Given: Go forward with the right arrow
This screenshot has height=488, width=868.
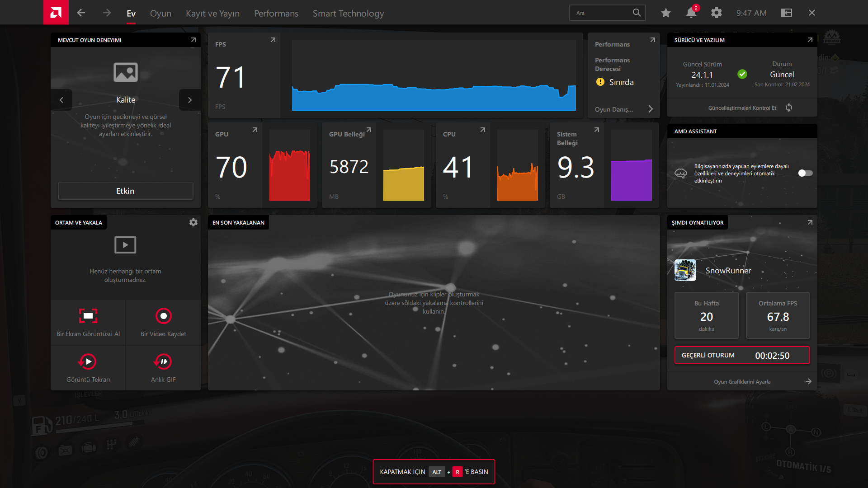Looking at the screenshot, I should [x=107, y=13].
